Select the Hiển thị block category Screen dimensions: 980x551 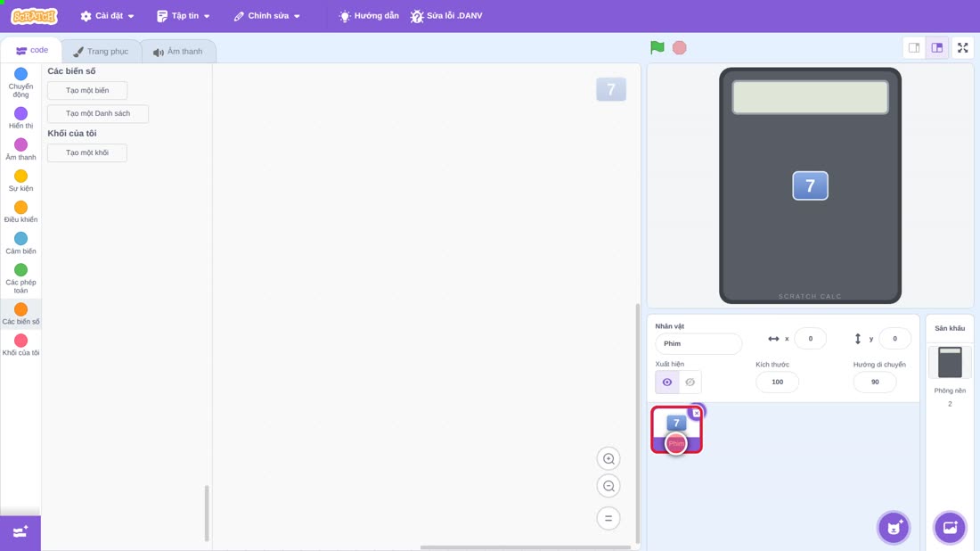click(20, 118)
